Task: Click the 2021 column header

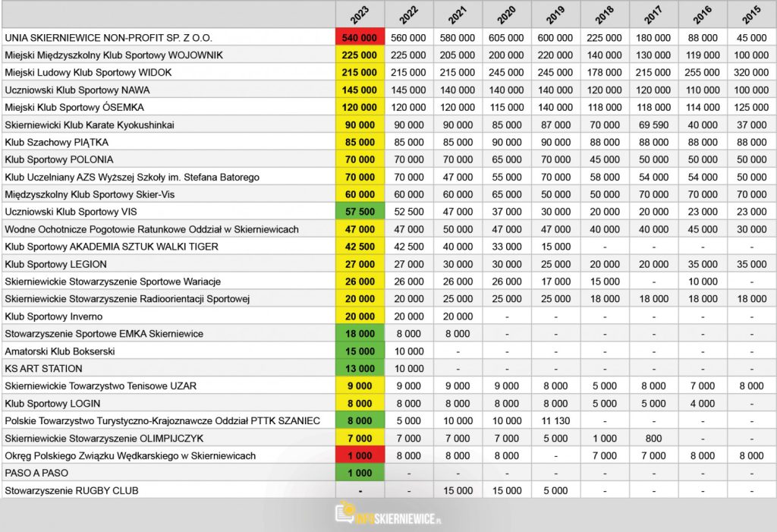Action: click(x=458, y=14)
